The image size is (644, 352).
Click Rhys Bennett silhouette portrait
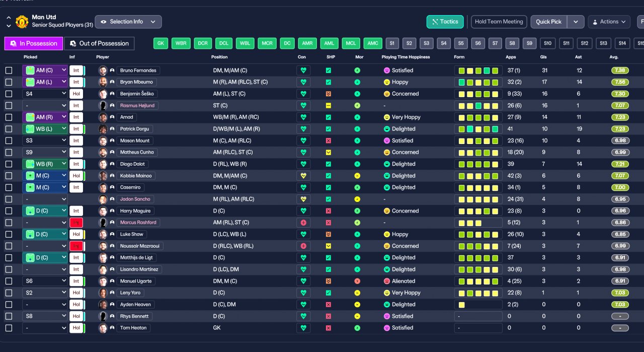pyautogui.click(x=103, y=316)
